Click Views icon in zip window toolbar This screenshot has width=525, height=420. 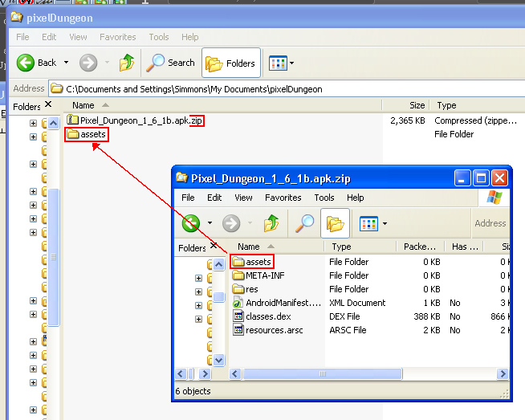(x=368, y=224)
